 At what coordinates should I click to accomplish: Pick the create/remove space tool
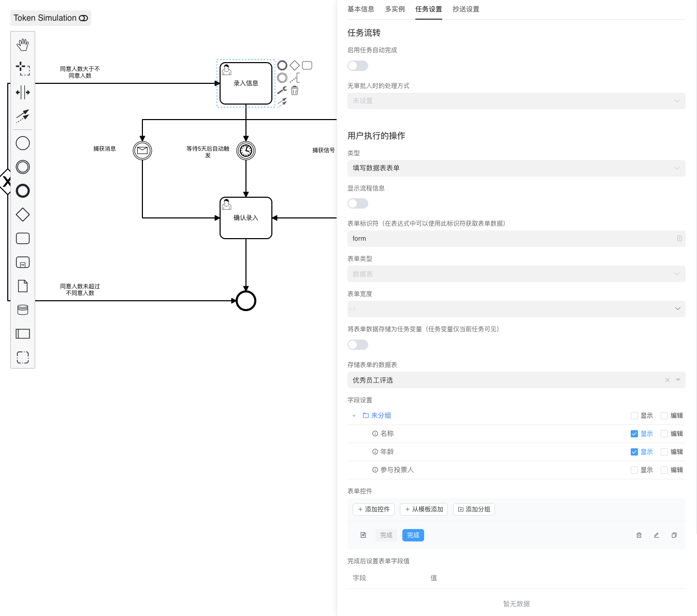[23, 93]
